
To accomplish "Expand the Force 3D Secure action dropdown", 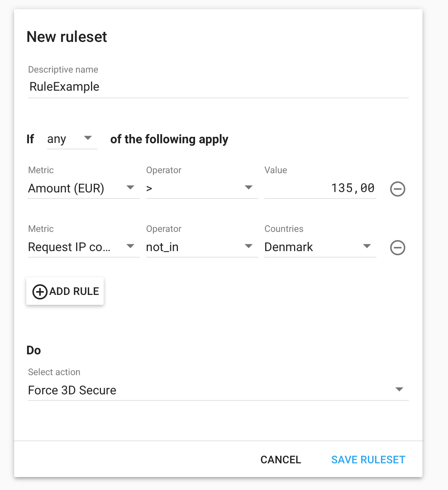I will pyautogui.click(x=218, y=390).
